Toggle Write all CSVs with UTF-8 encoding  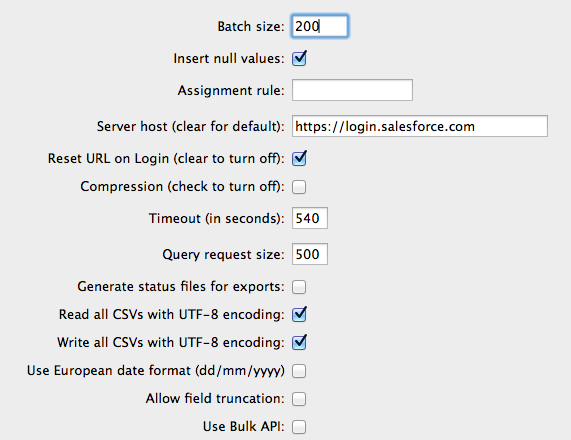tap(299, 342)
